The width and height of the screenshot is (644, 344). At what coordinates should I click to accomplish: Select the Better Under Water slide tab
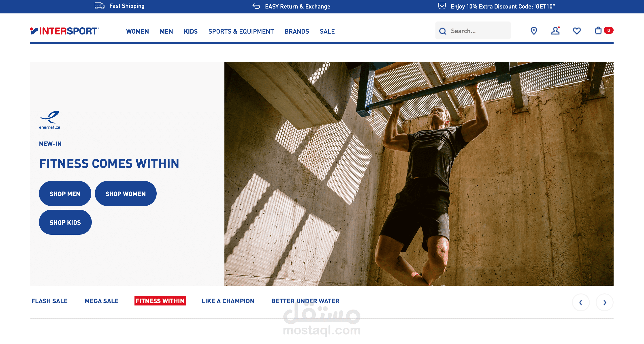(x=305, y=301)
